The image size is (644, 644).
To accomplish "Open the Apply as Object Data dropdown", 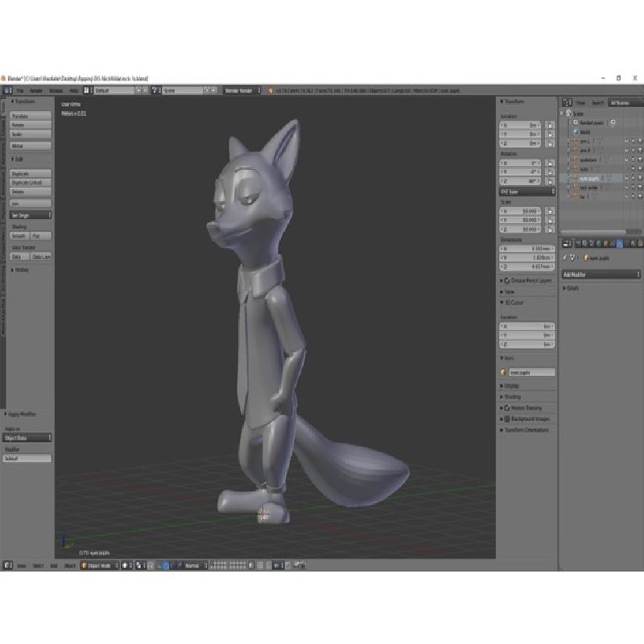I will [27, 438].
